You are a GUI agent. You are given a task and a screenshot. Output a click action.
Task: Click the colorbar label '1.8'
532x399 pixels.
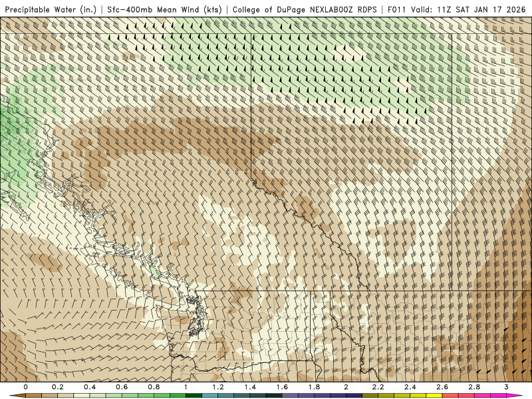(x=314, y=387)
